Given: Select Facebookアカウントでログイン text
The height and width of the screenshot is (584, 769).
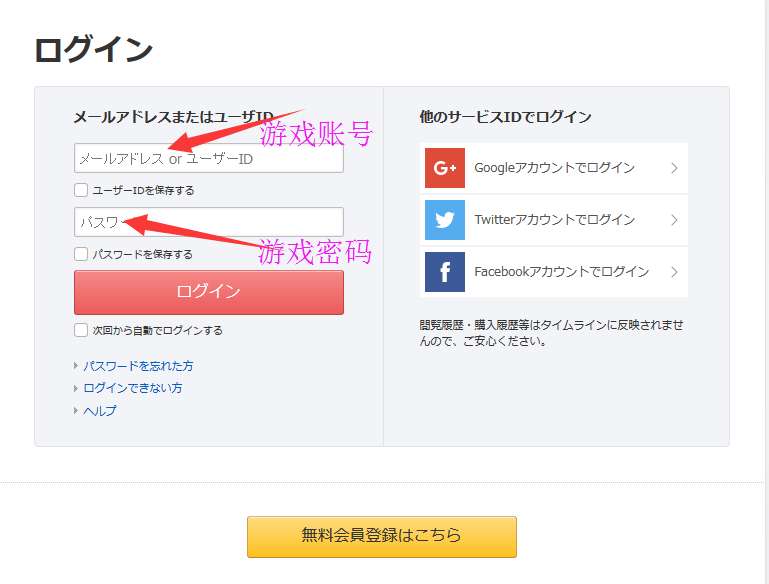Looking at the screenshot, I should click(x=562, y=272).
